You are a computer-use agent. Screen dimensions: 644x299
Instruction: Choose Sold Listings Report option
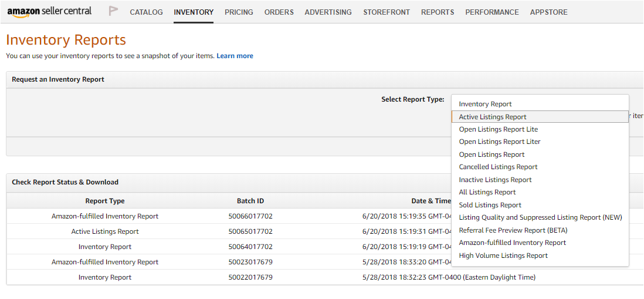click(540, 205)
